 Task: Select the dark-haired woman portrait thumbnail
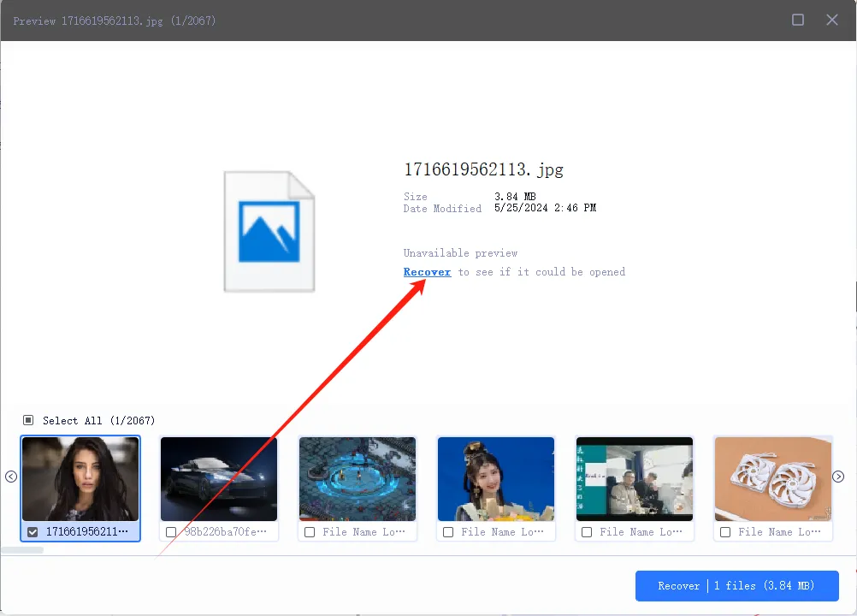coord(80,478)
